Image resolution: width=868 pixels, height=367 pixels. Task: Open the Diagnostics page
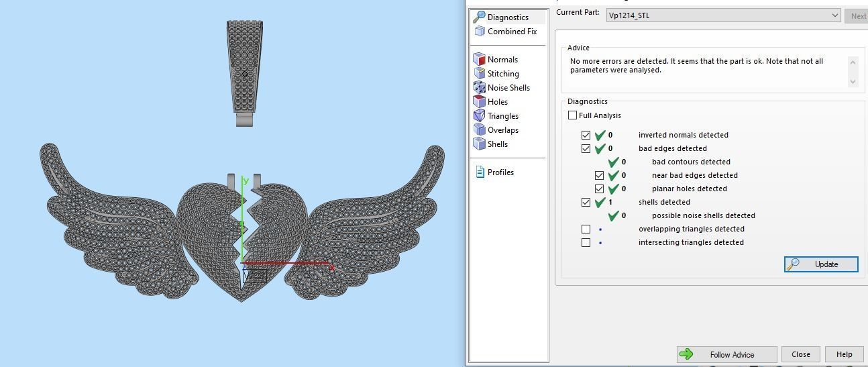508,17
